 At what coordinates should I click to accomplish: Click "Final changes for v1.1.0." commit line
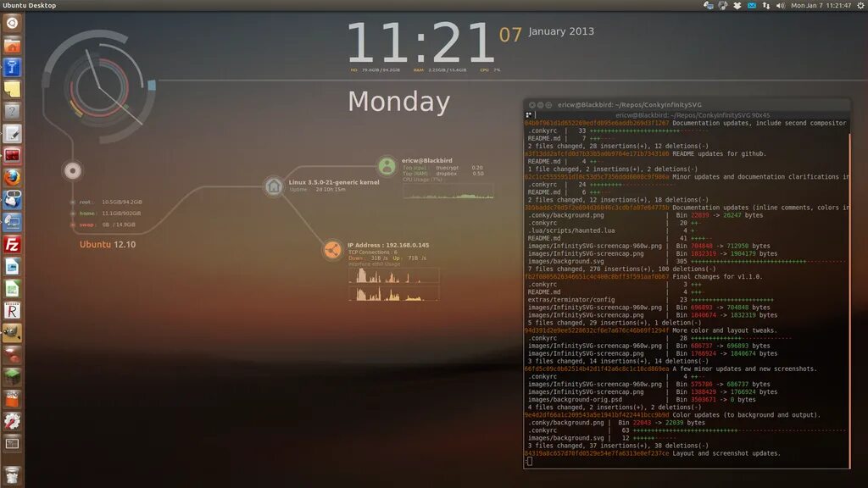click(x=717, y=277)
